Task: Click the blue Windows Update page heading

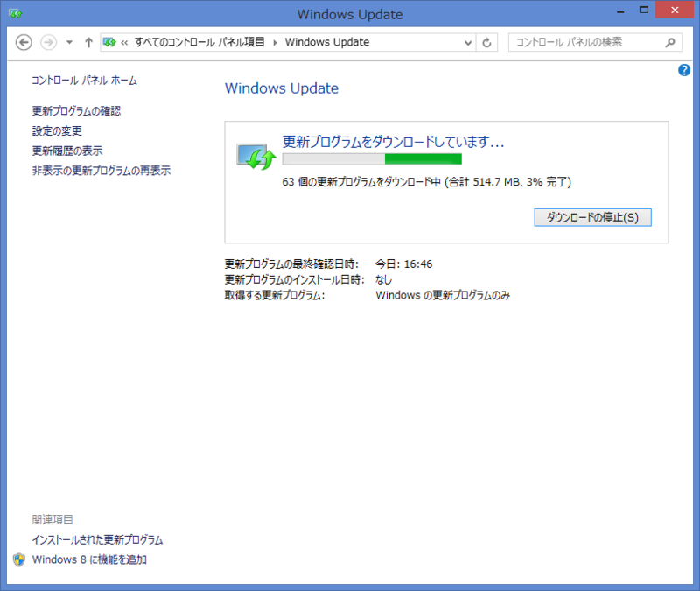Action: coord(282,88)
